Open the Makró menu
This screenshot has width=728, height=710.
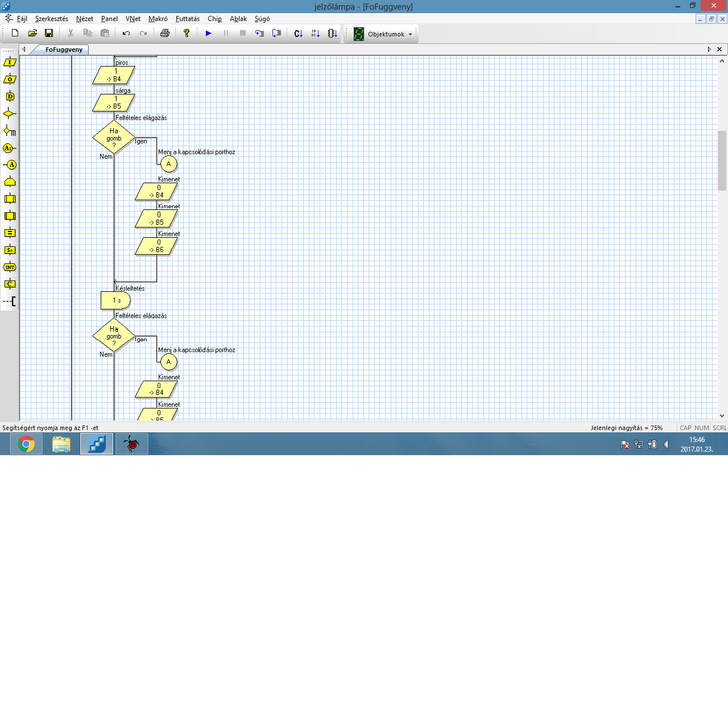[x=158, y=19]
